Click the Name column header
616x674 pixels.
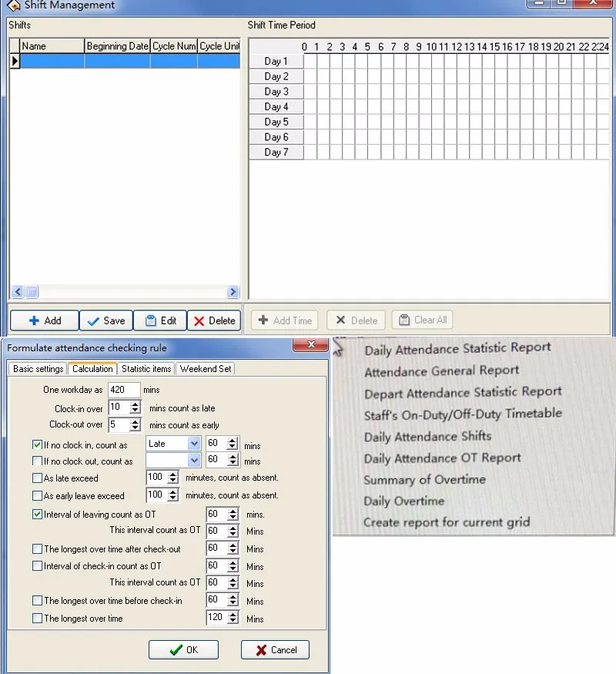coord(52,46)
